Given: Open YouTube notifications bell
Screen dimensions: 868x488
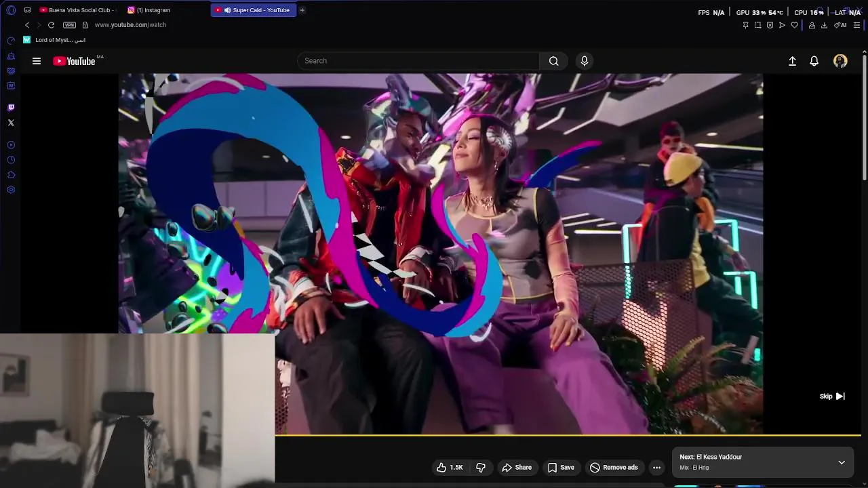Looking at the screenshot, I should [814, 61].
